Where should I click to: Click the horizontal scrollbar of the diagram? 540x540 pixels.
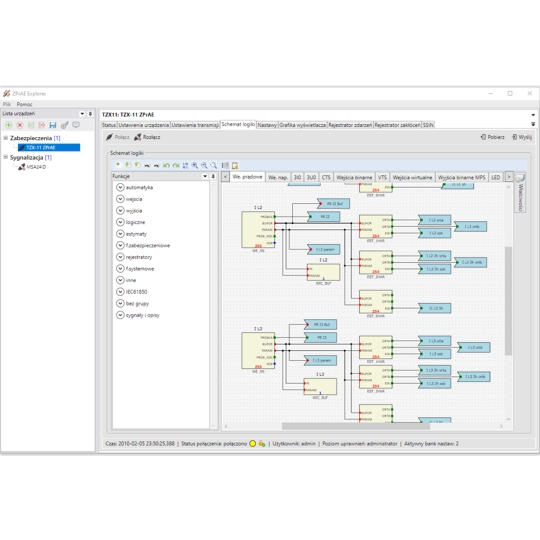coord(356,426)
